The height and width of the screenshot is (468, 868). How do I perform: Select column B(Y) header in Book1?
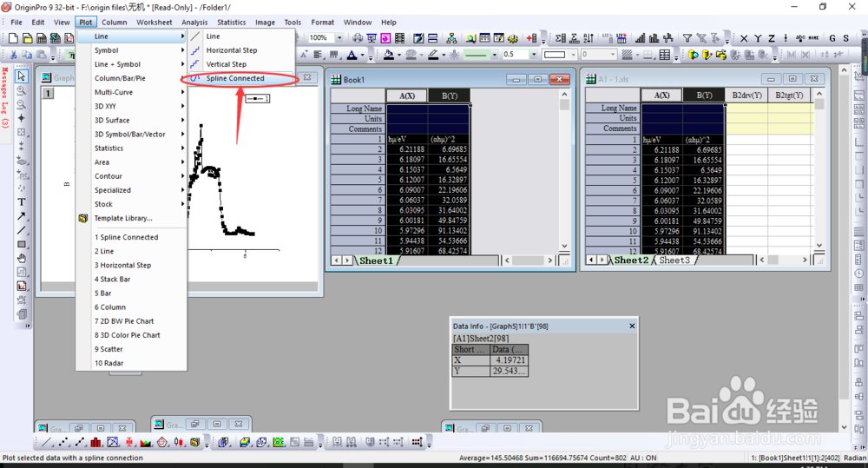point(449,96)
